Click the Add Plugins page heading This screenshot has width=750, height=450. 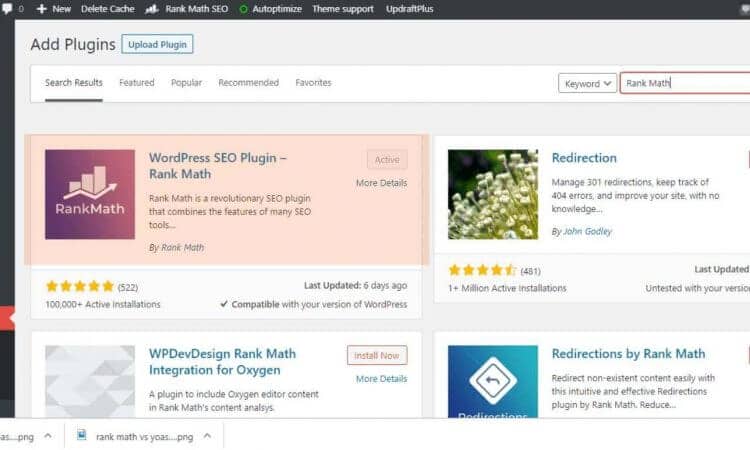tap(73, 44)
